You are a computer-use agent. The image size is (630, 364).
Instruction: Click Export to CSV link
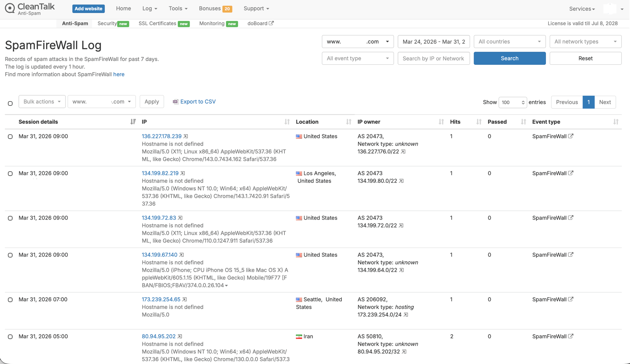pyautogui.click(x=194, y=102)
